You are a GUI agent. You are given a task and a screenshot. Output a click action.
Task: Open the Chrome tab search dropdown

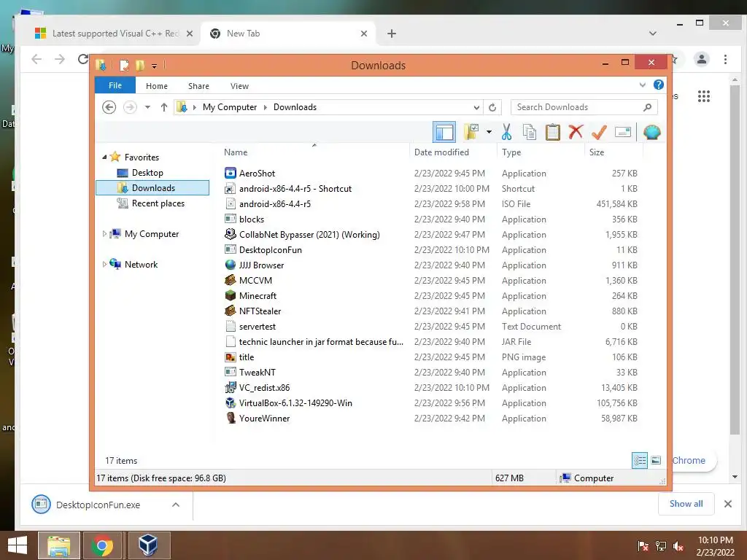pyautogui.click(x=653, y=34)
